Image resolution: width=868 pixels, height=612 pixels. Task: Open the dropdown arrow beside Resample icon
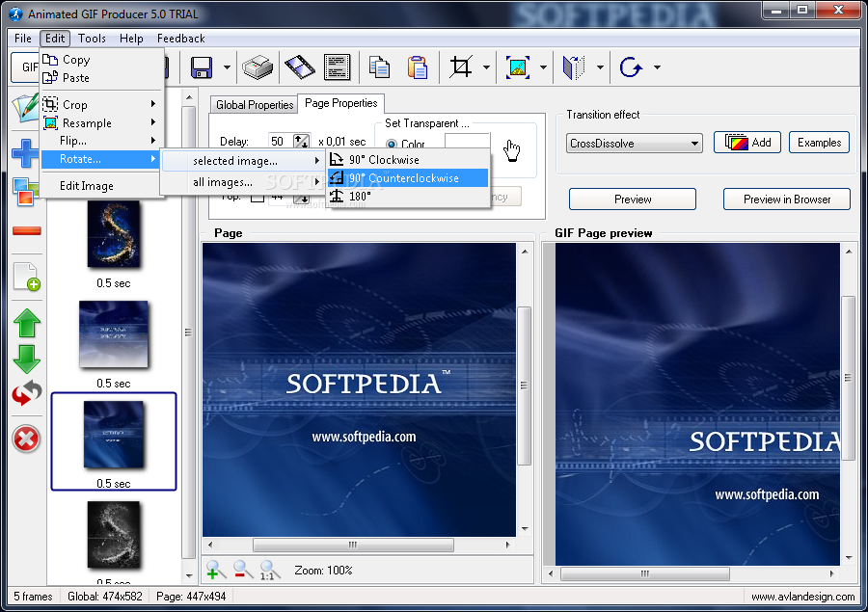543,67
